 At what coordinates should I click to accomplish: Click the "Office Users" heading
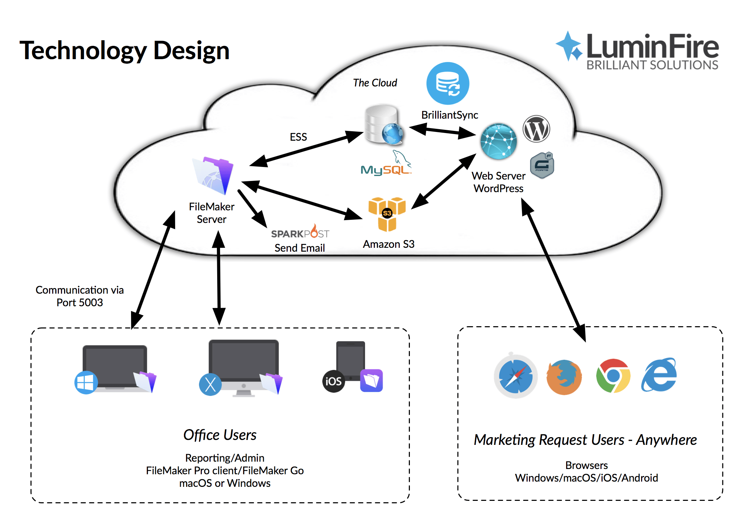[x=220, y=435]
